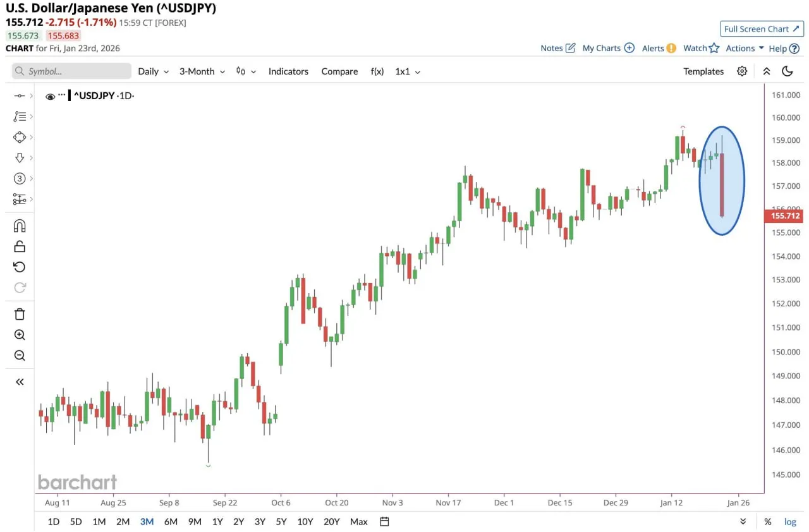Click the Symbol search input field
Image resolution: width=809 pixels, height=532 pixels.
click(71, 71)
